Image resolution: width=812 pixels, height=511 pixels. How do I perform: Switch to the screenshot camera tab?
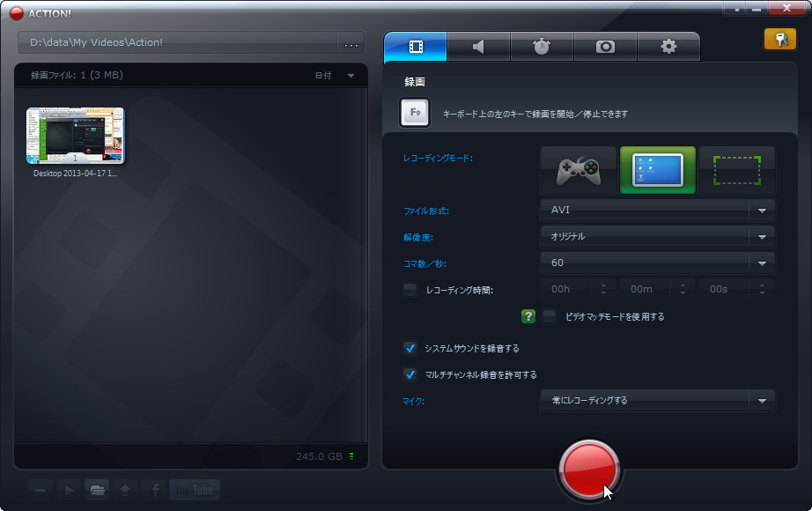tap(605, 47)
